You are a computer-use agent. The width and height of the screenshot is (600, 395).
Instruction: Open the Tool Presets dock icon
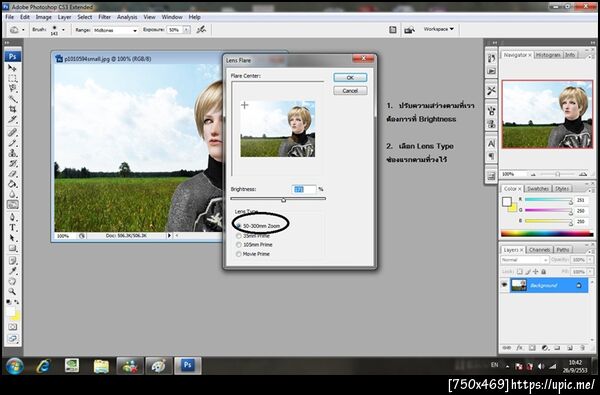pos(491,91)
